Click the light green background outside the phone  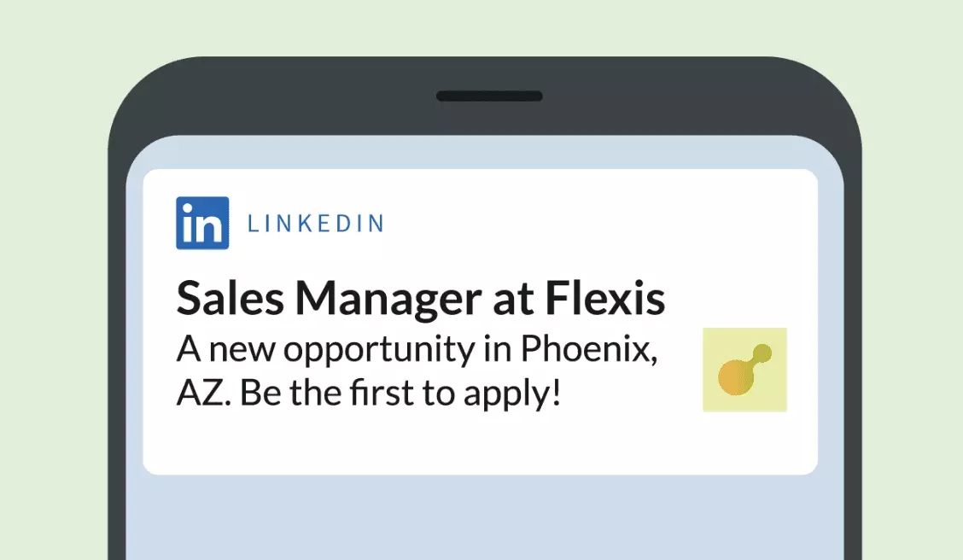pos(51,256)
